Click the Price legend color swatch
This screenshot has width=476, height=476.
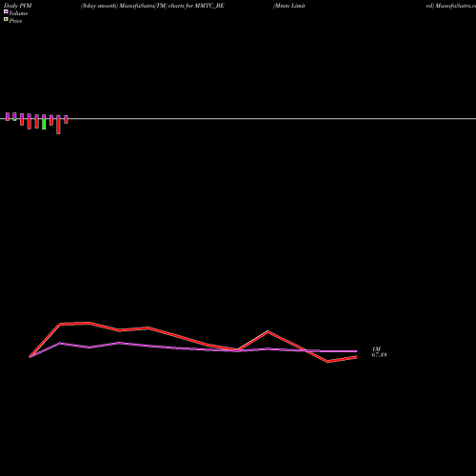(x=6, y=19)
